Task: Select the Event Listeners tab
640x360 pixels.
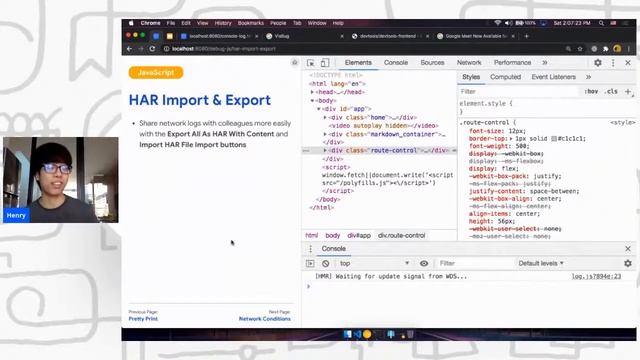Action: click(553, 77)
